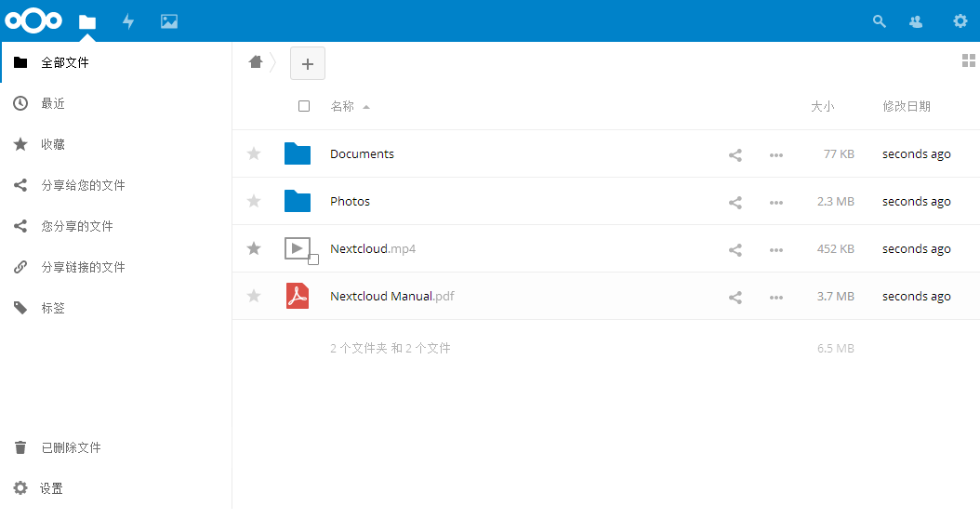Open the contacts user menu icon

pos(916,21)
